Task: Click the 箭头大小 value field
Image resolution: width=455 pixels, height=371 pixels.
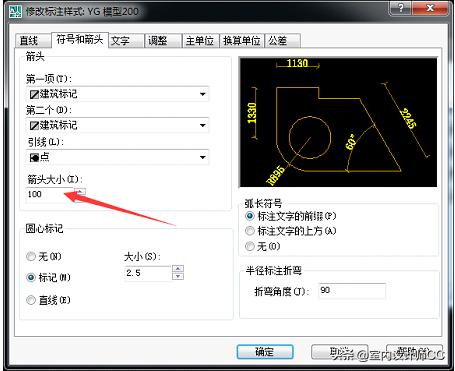Action: (x=50, y=195)
